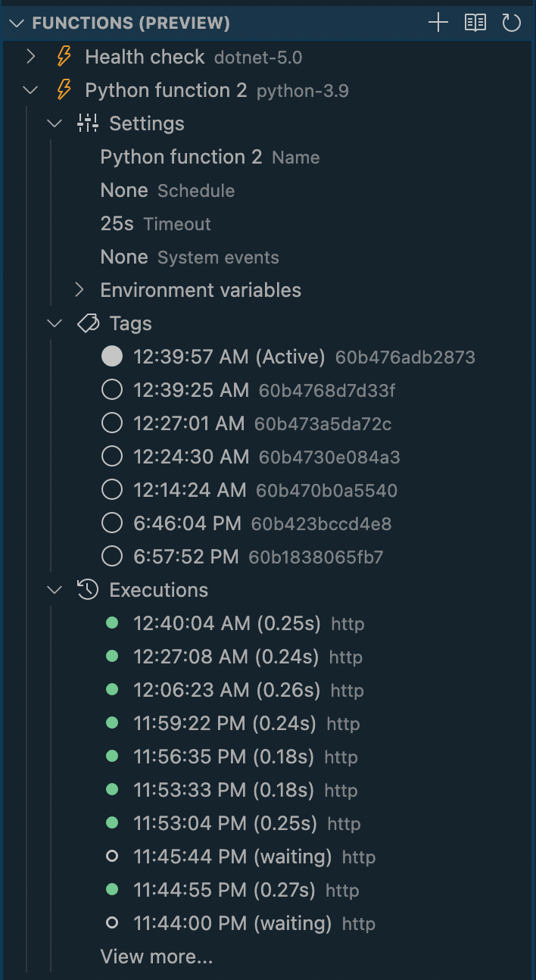Click the Python function 2 lightning icon
This screenshot has height=980, width=536.
tap(64, 90)
